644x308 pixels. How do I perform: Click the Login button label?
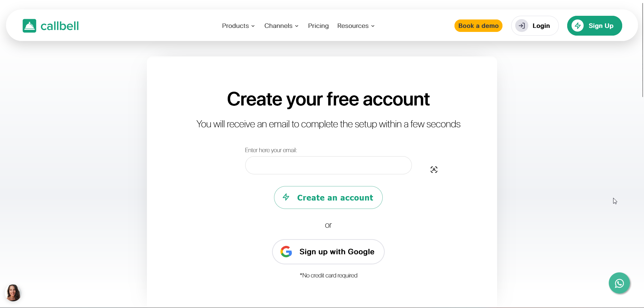tap(541, 26)
